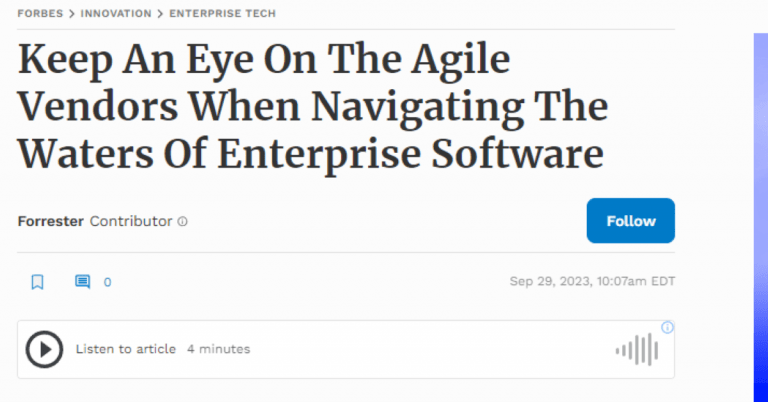Click the second breadcrumb chevron separator

point(161,14)
